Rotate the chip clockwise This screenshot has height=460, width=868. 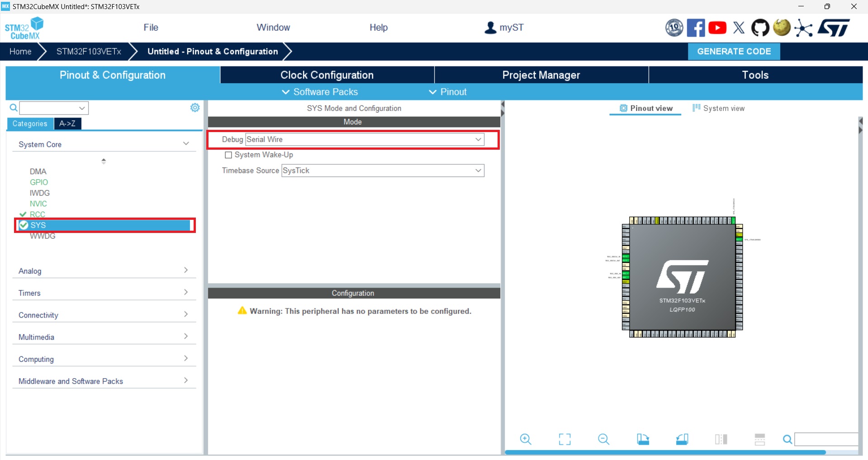click(x=643, y=439)
